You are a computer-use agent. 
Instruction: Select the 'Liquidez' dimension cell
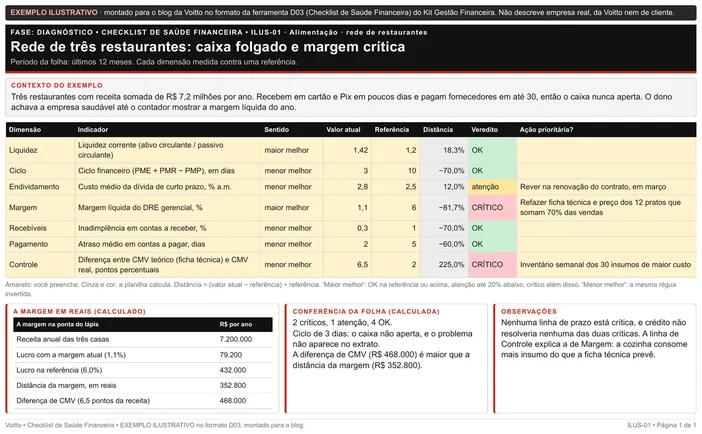tap(40, 150)
